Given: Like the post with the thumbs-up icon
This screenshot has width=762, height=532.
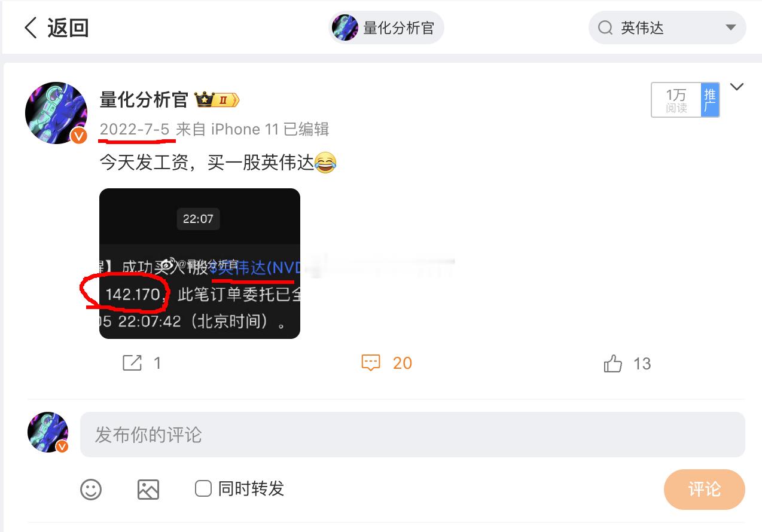Looking at the screenshot, I should click(x=613, y=363).
